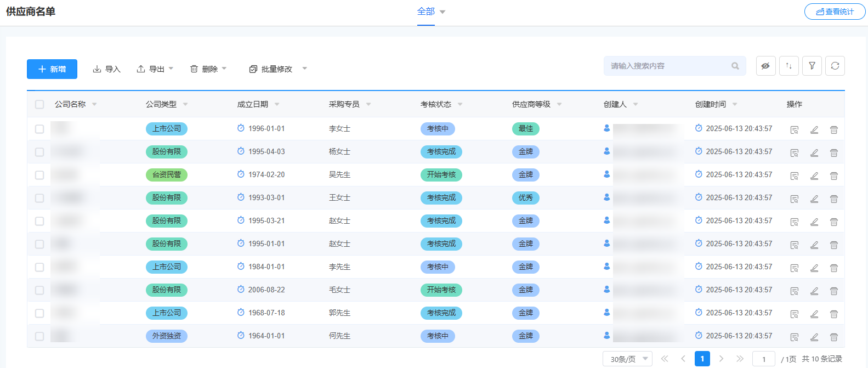Go to previous page arrow

pos(683,359)
